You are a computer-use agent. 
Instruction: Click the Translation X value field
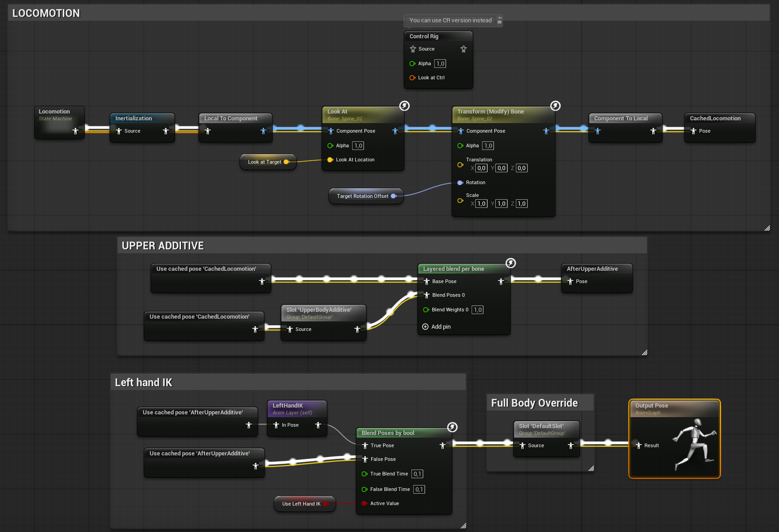tap(481, 168)
